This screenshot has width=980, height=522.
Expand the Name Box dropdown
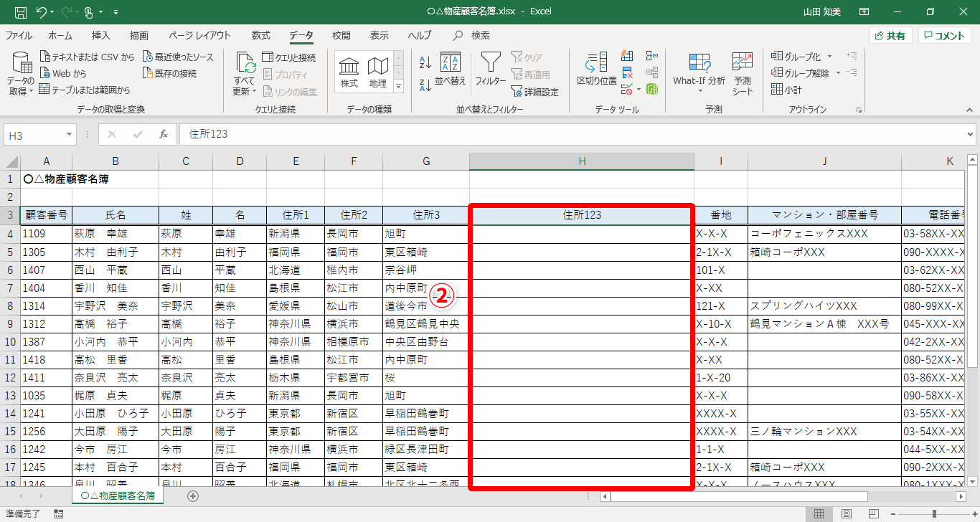pyautogui.click(x=69, y=135)
